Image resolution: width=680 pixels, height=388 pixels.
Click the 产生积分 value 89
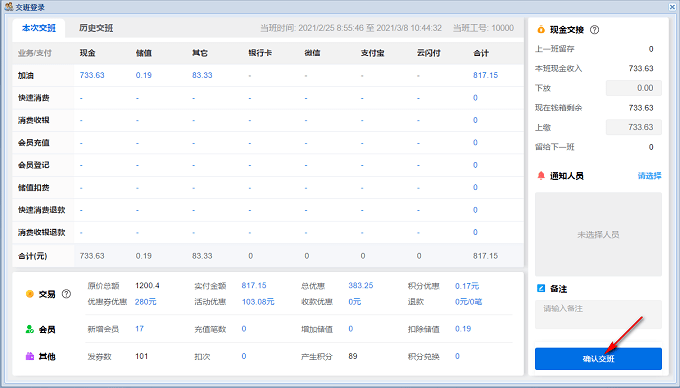[353, 356]
